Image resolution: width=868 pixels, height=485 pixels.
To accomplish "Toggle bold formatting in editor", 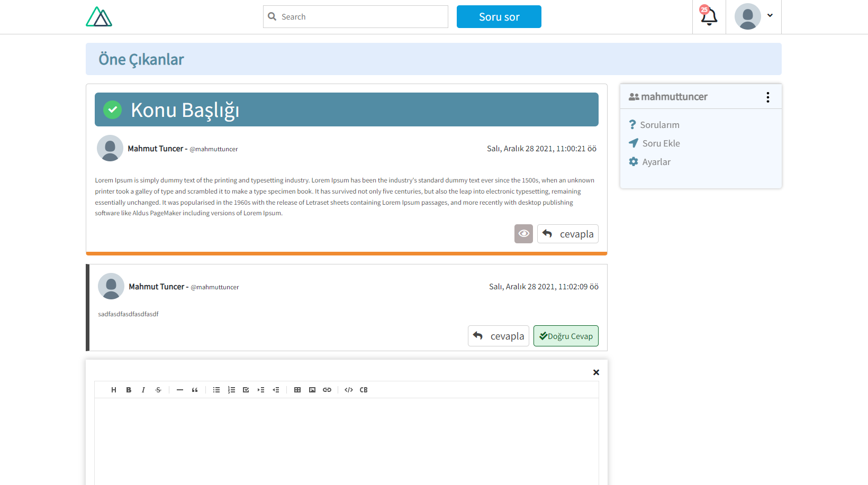I will coord(129,390).
